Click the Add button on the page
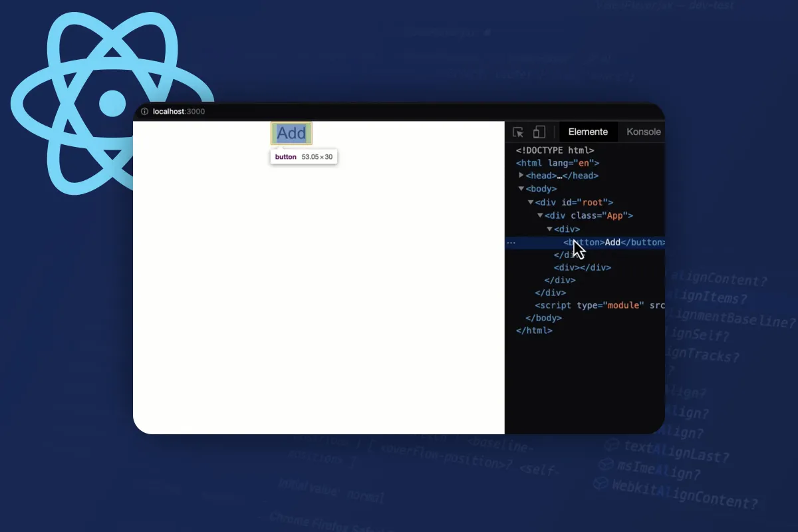This screenshot has width=798, height=532. coord(291,133)
